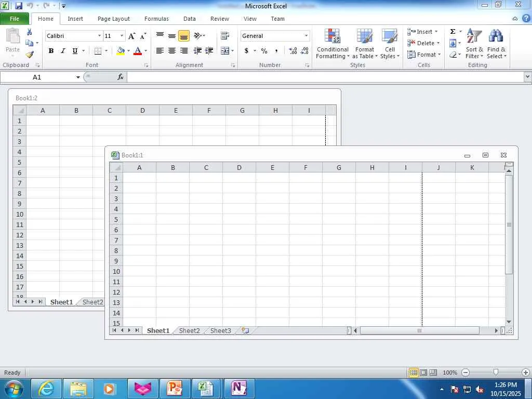Click the Orientation text angle icon
Image resolution: width=532 pixels, height=399 pixels.
[x=198, y=36]
